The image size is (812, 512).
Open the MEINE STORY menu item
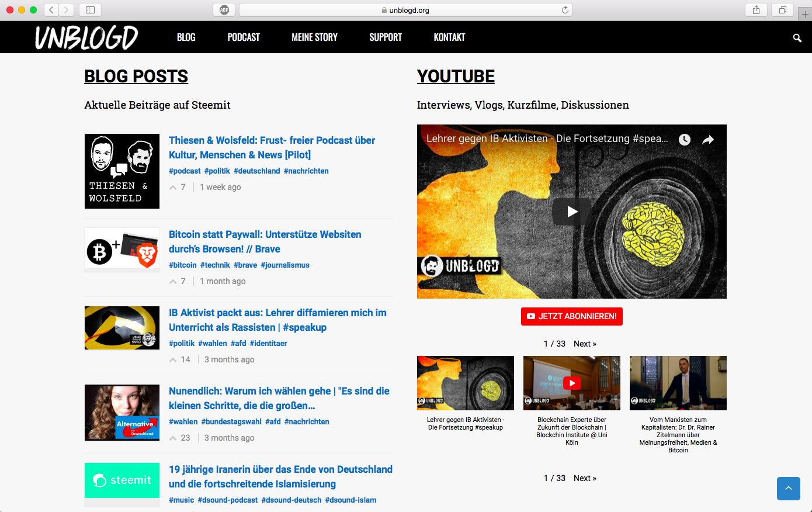click(x=315, y=37)
